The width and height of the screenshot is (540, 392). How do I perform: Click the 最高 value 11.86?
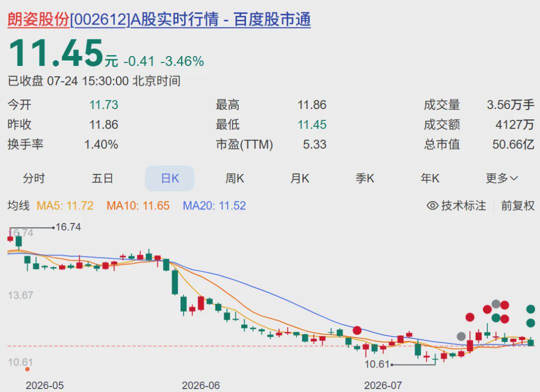(312, 104)
